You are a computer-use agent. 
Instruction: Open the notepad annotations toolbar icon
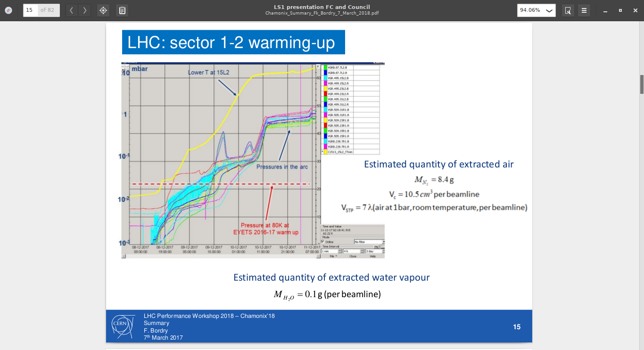point(122,10)
